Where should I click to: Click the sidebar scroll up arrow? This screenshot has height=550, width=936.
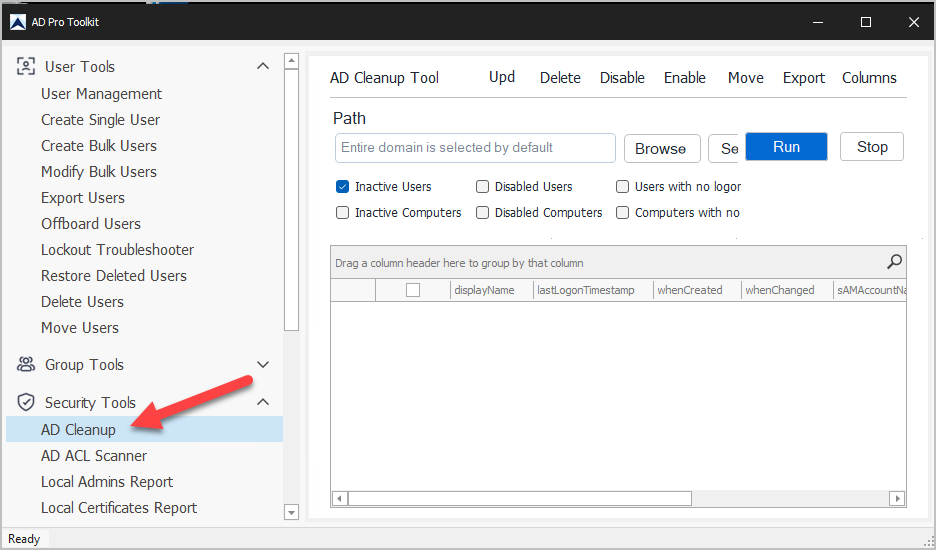click(x=291, y=61)
